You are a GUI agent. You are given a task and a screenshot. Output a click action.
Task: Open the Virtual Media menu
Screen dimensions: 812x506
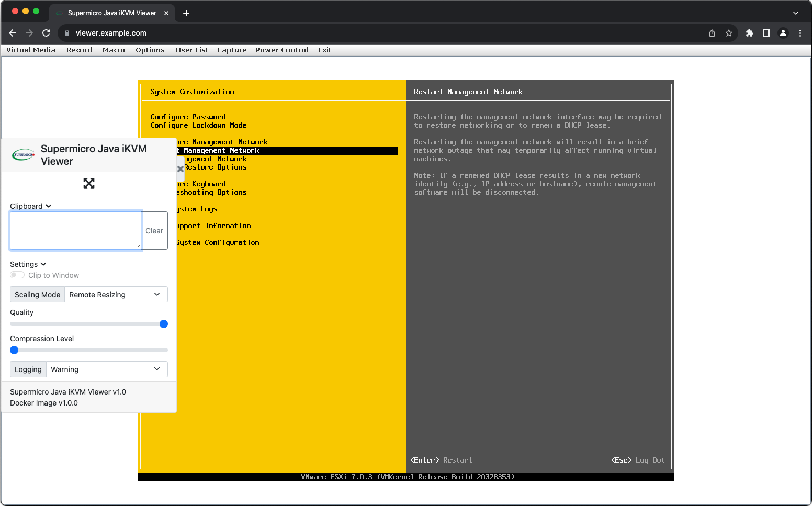(31, 50)
